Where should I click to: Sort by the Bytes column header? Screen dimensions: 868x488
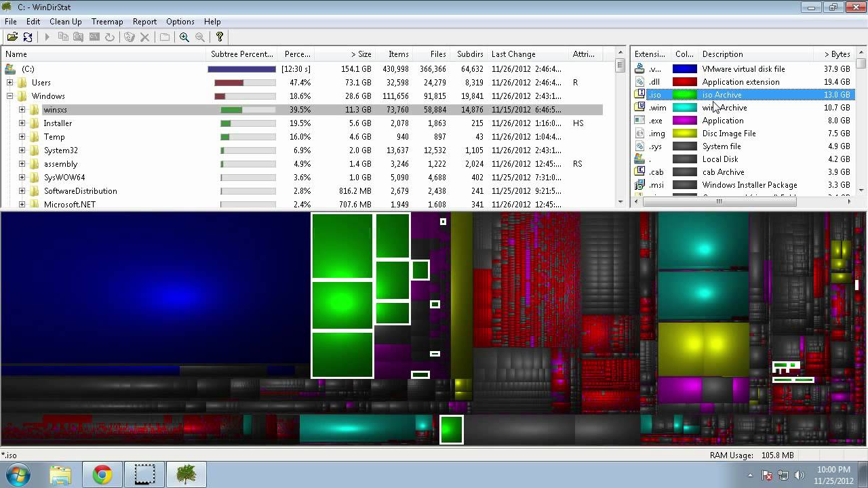834,54
